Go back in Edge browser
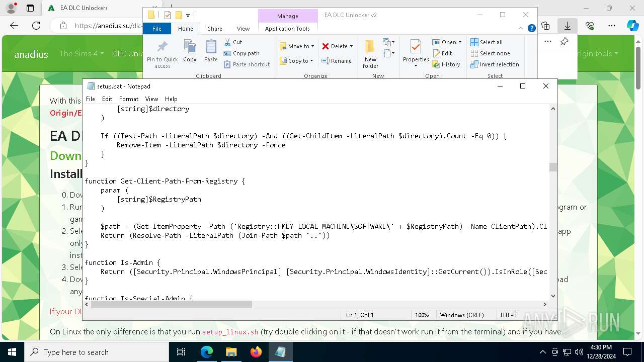This screenshot has height=362, width=644. [x=14, y=26]
